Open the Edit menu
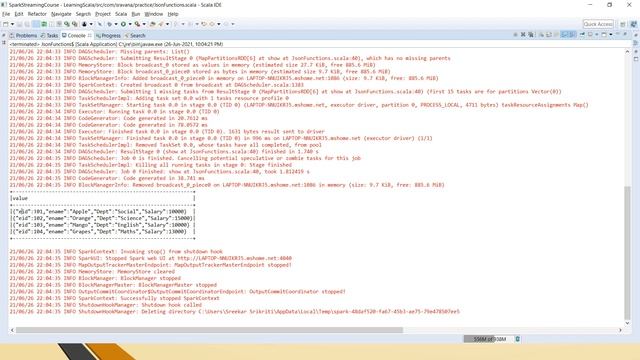This screenshot has width=640, height=360. 19,14
